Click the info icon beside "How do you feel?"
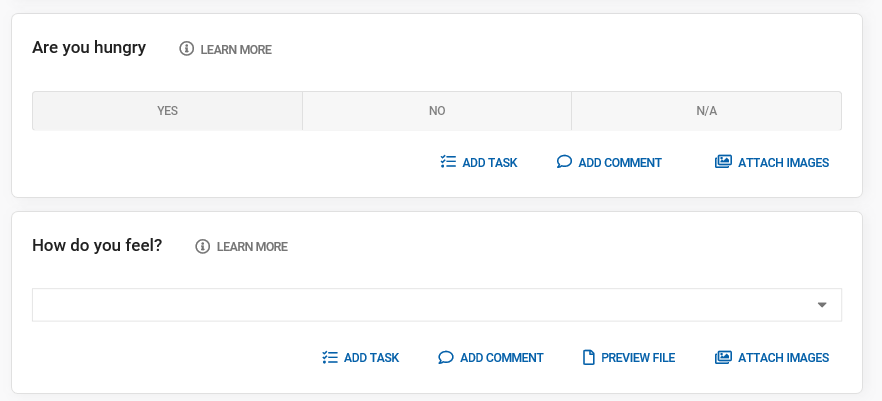 (202, 246)
